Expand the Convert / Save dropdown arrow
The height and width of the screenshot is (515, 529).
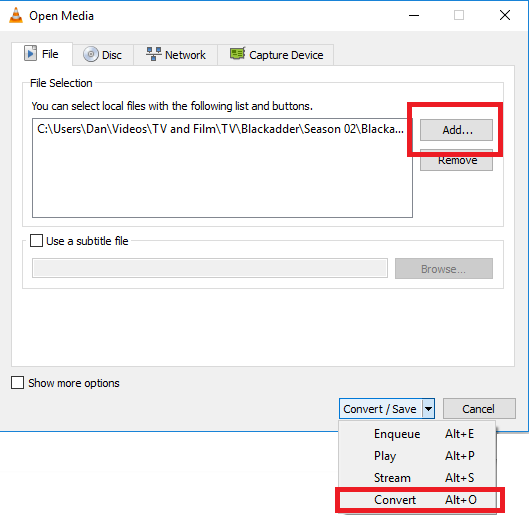pos(428,409)
